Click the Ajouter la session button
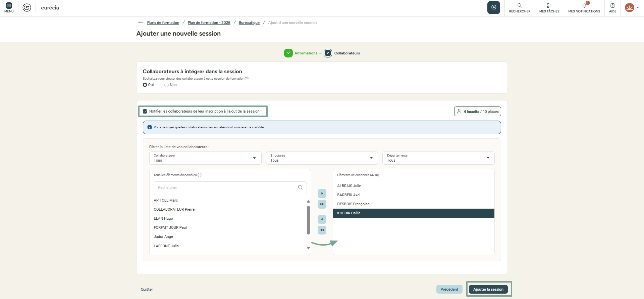 (488, 289)
